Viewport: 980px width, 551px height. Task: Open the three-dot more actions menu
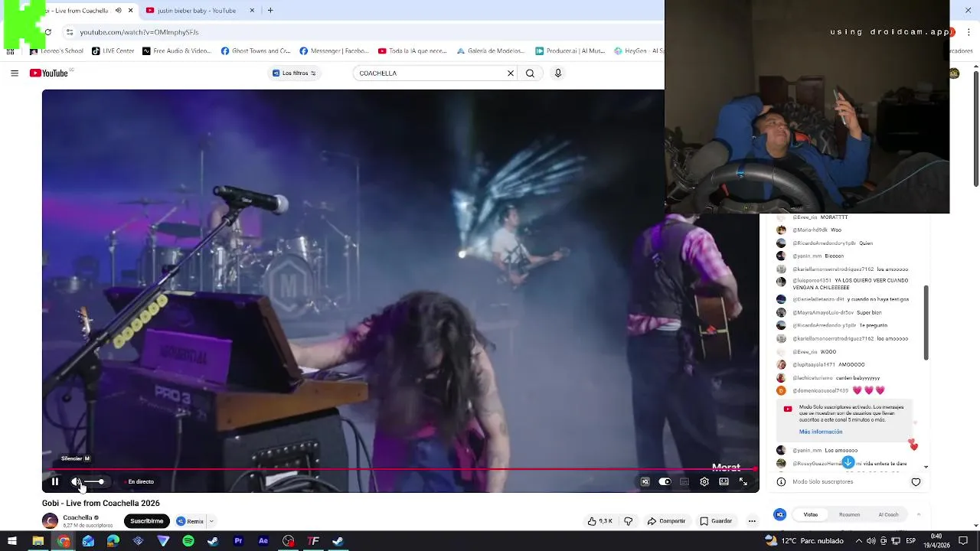pyautogui.click(x=752, y=521)
